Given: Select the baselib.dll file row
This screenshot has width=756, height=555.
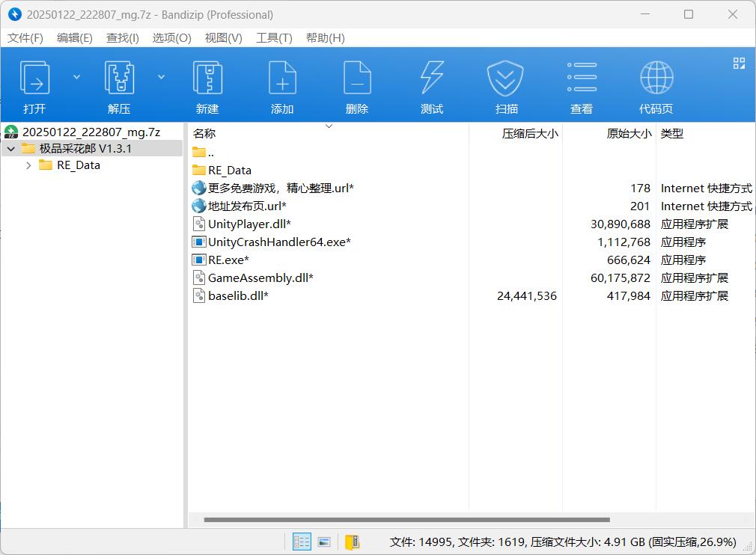Looking at the screenshot, I should (x=471, y=295).
